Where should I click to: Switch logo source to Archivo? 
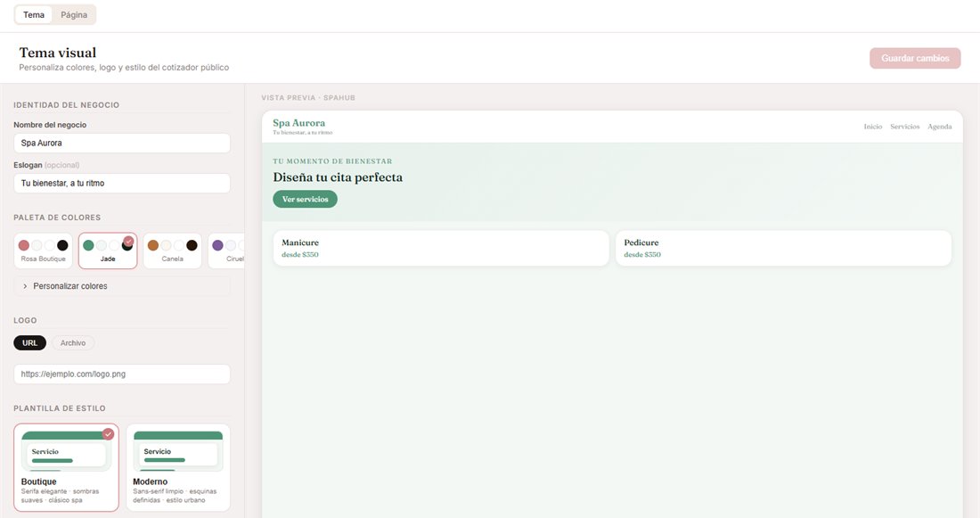tap(73, 343)
